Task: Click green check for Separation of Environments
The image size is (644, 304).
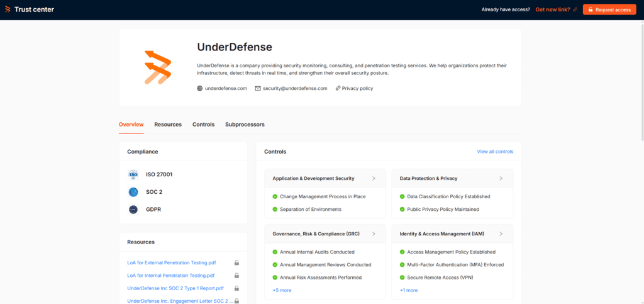Action: click(275, 210)
